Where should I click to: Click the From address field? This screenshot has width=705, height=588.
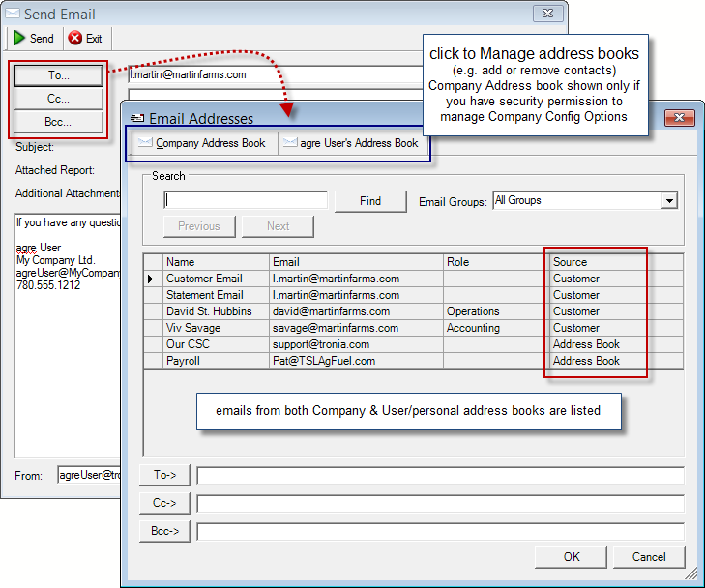coord(89,475)
